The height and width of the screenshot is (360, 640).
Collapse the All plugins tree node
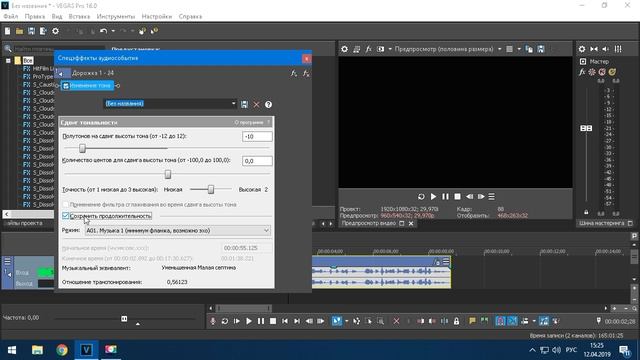coord(8,60)
